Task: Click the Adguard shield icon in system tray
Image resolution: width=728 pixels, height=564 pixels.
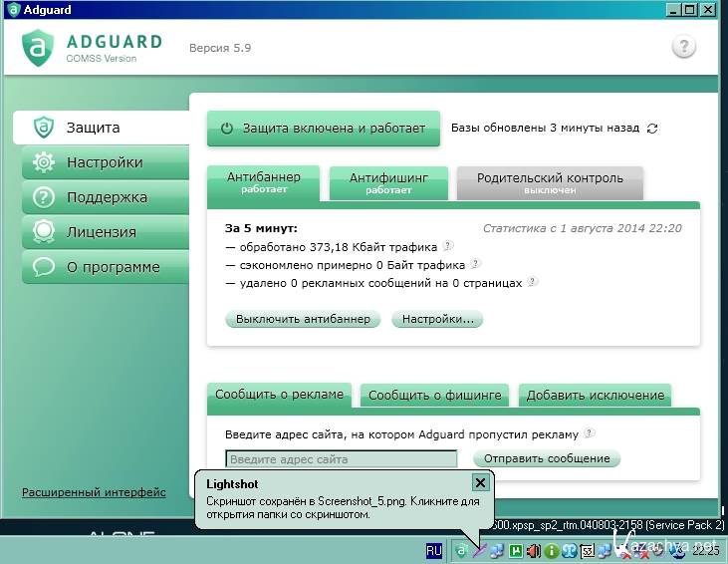Action: click(x=461, y=550)
